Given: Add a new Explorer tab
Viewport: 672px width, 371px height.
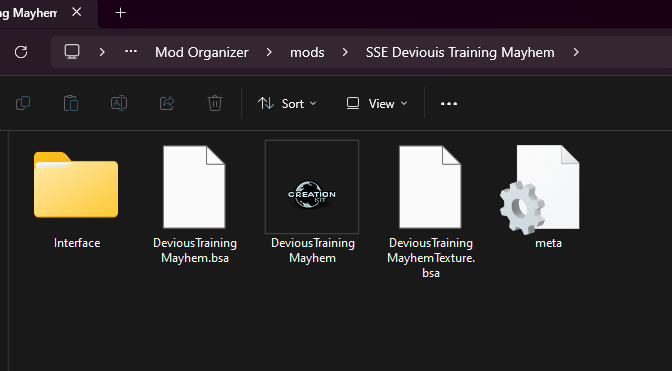Looking at the screenshot, I should click(120, 13).
